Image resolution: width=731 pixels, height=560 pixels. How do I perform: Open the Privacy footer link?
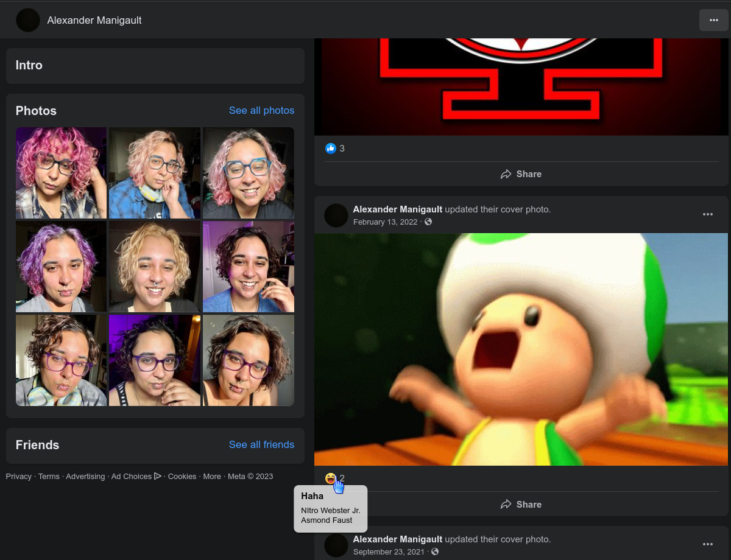tap(19, 477)
